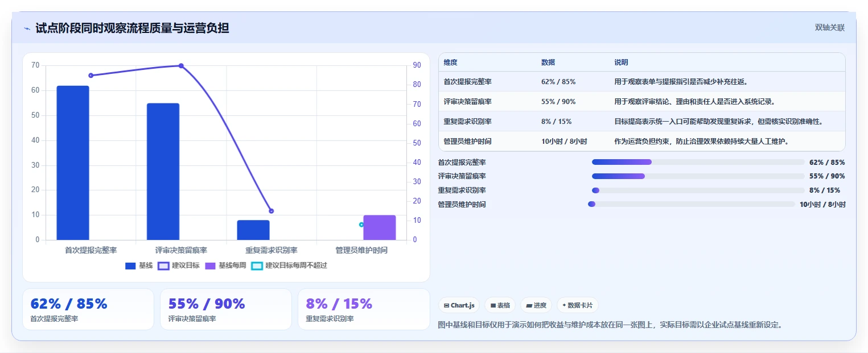Click the 表格 chip
The height and width of the screenshot is (353, 868).
[500, 305]
